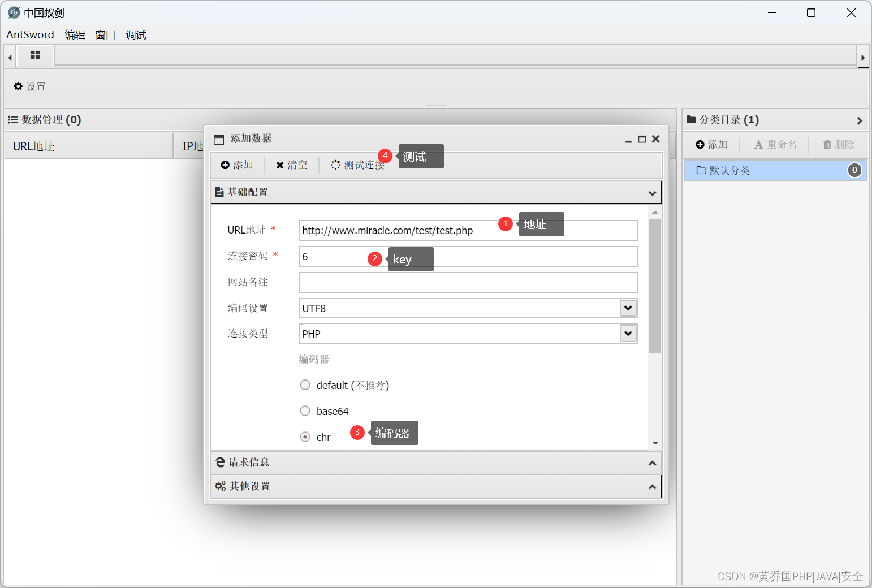Click the 请求信息 browser icon
Image resolution: width=872 pixels, height=588 pixels.
(x=221, y=462)
